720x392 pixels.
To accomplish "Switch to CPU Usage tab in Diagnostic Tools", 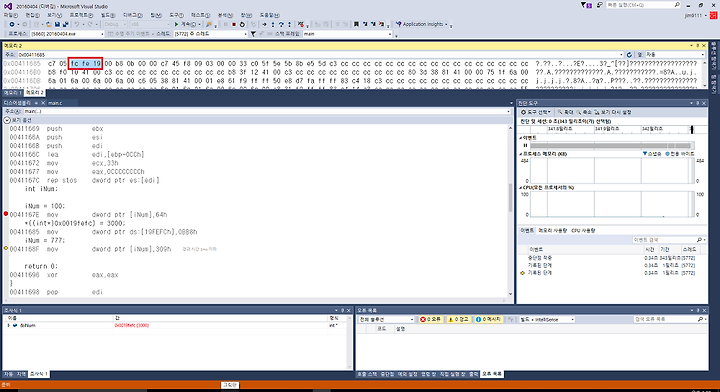I will point(583,230).
